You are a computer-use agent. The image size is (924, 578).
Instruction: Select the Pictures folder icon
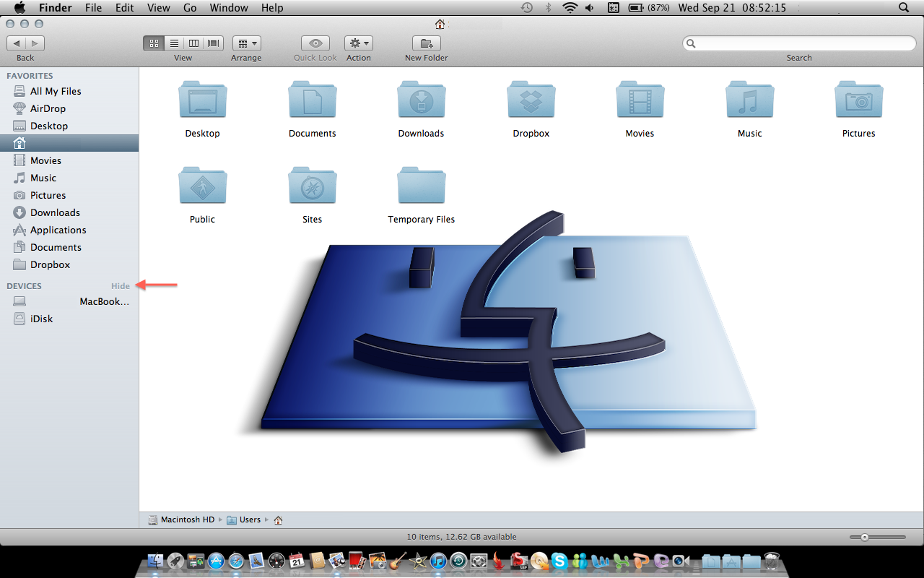pyautogui.click(x=859, y=100)
